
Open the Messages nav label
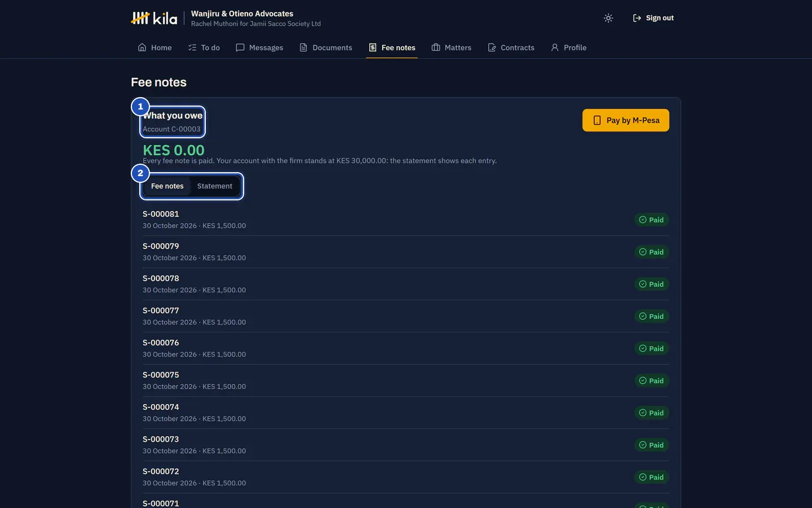(266, 47)
